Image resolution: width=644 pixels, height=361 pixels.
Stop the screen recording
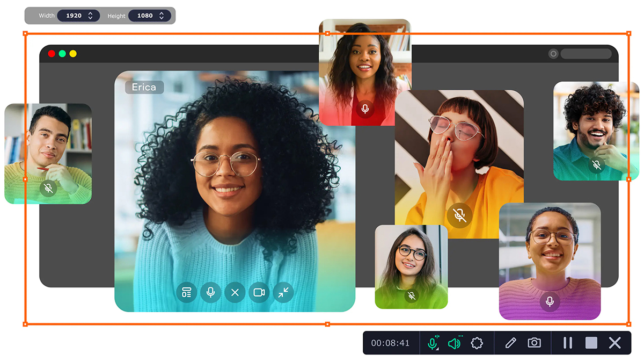pyautogui.click(x=590, y=342)
